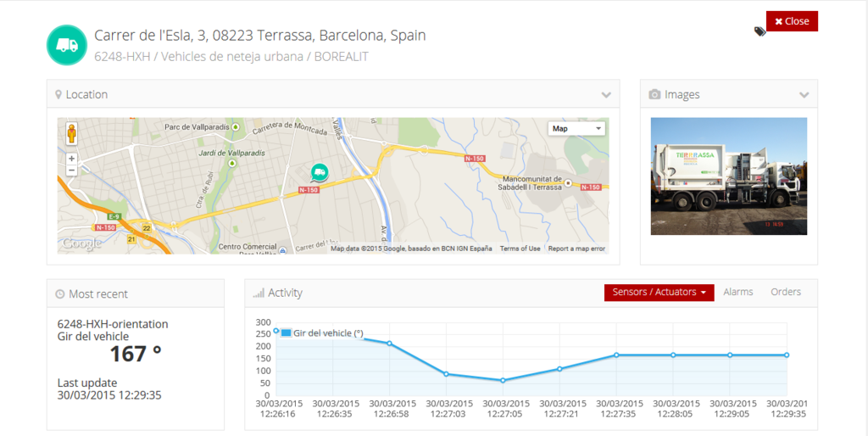The height and width of the screenshot is (436, 868).
Task: Collapse the Images panel chevron
Action: click(x=804, y=95)
